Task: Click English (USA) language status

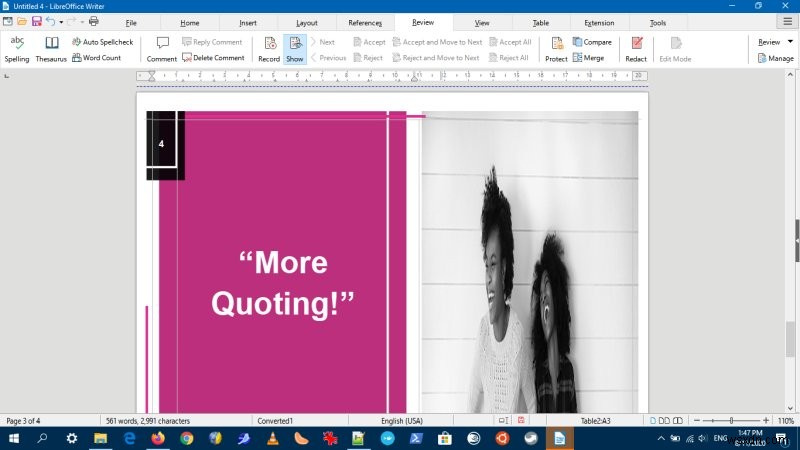Action: point(402,421)
